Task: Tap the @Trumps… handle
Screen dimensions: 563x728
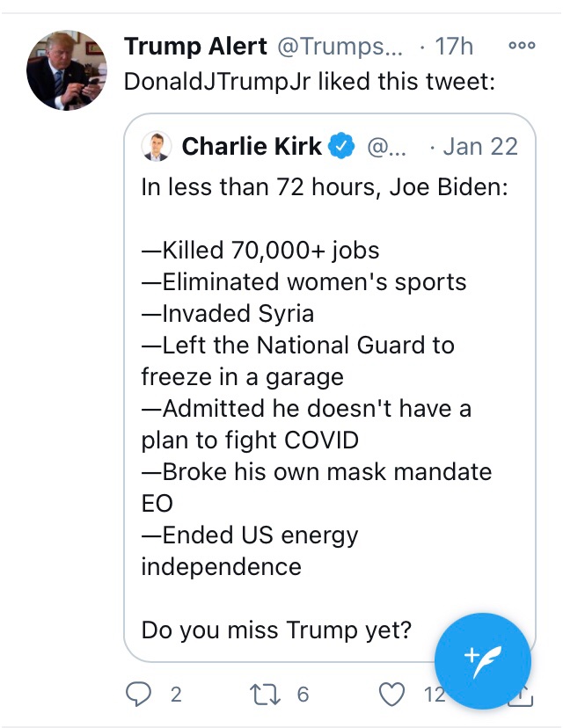Action: [x=342, y=45]
